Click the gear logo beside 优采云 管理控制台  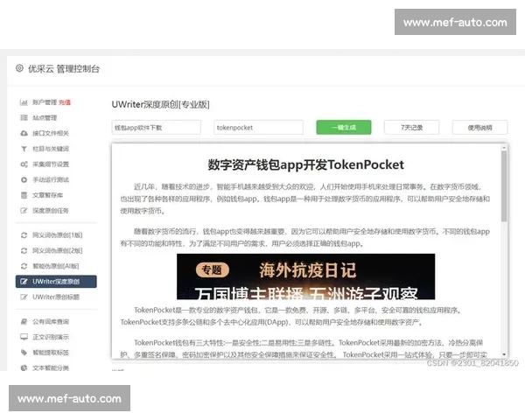(19, 68)
